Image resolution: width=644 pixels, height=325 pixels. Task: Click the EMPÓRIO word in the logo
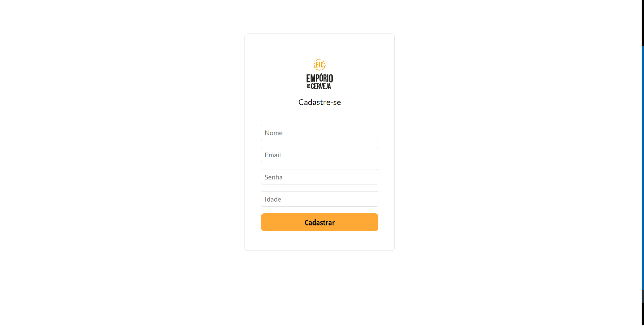point(320,78)
